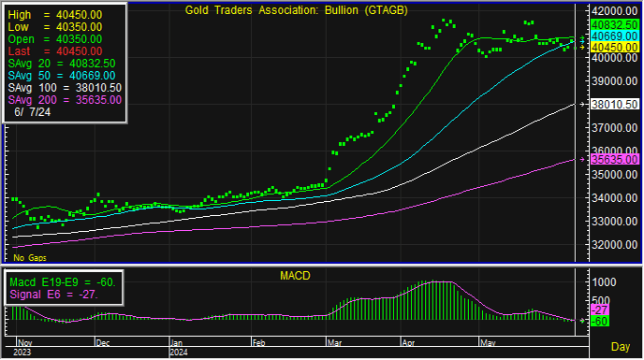Click the 39000.00 price axis label
Screen dimensions: 644x360
click(614, 81)
